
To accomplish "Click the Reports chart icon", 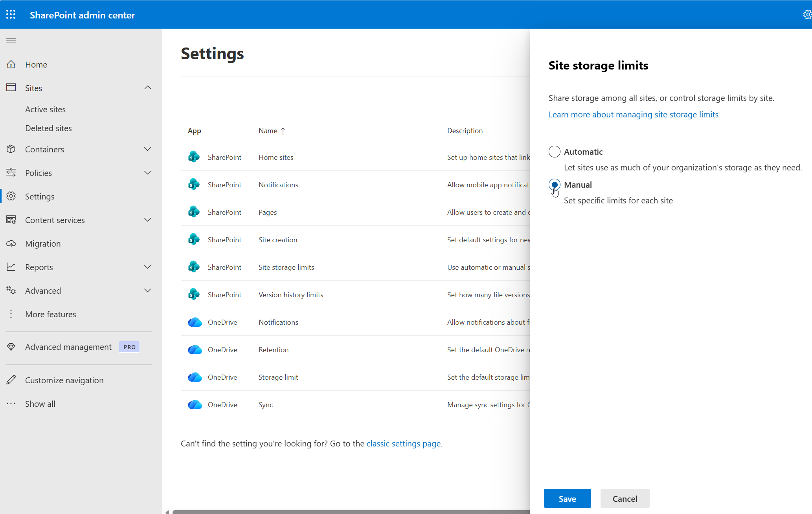I will point(11,267).
